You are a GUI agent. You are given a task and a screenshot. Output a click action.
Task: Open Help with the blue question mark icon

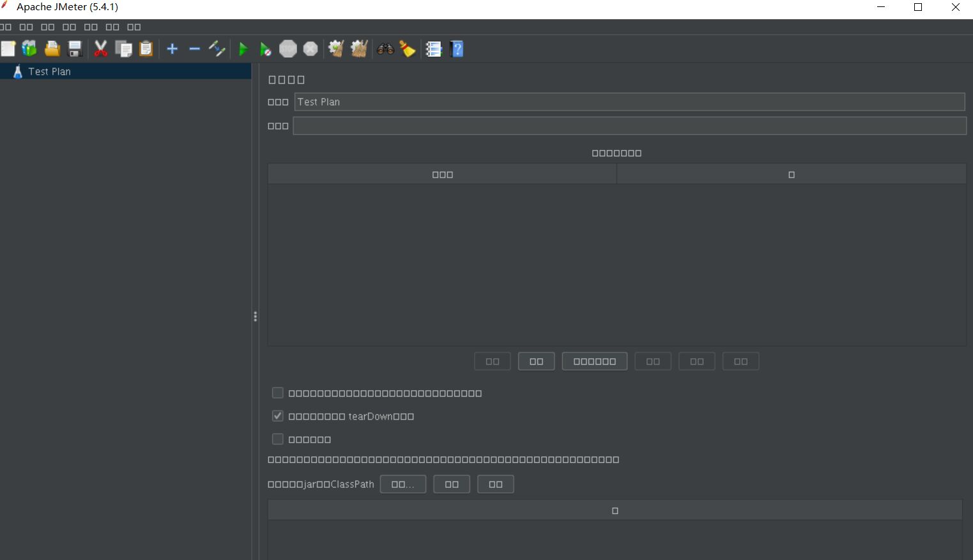(457, 49)
